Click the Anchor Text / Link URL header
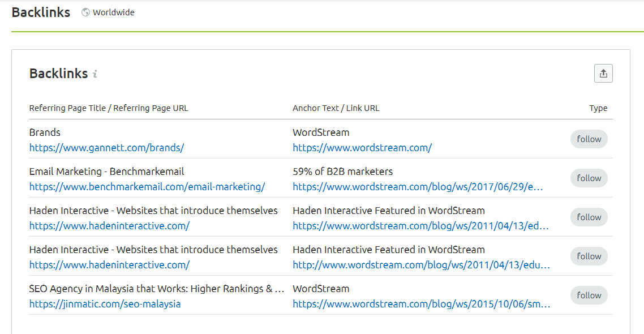The width and height of the screenshot is (644, 334). tap(336, 108)
